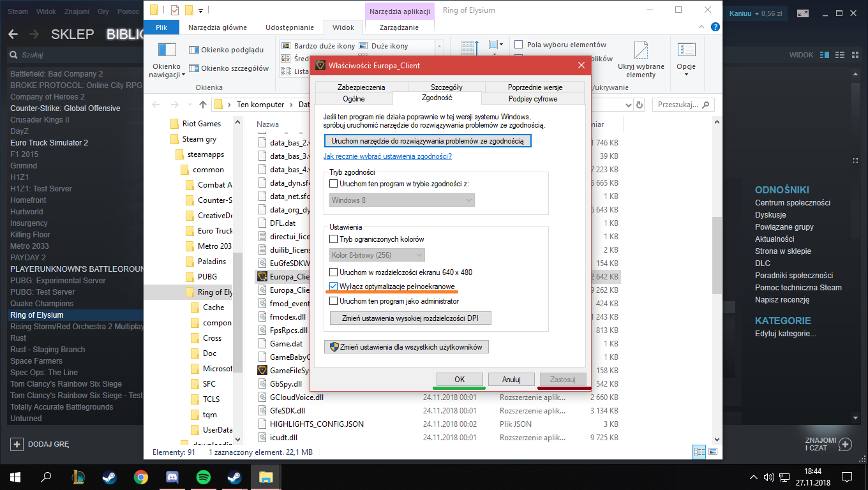868x490 pixels.
Task: Go back with Steam's left arrow
Action: tap(13, 34)
